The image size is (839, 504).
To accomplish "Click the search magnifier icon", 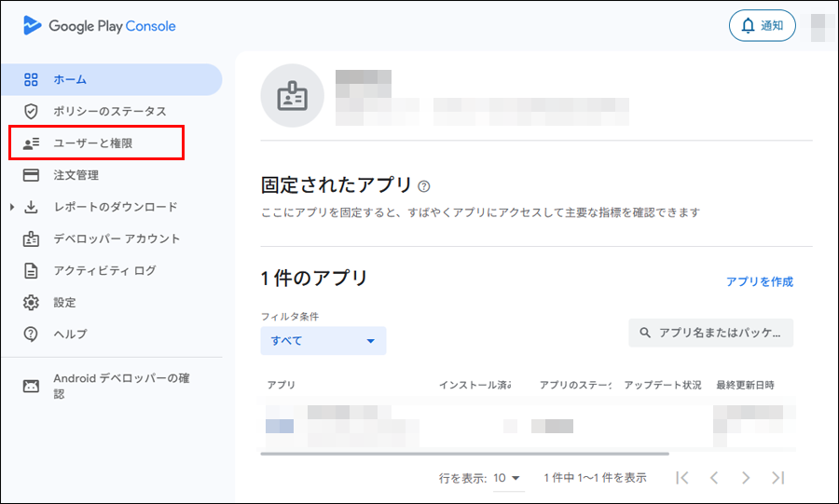I will [x=645, y=333].
